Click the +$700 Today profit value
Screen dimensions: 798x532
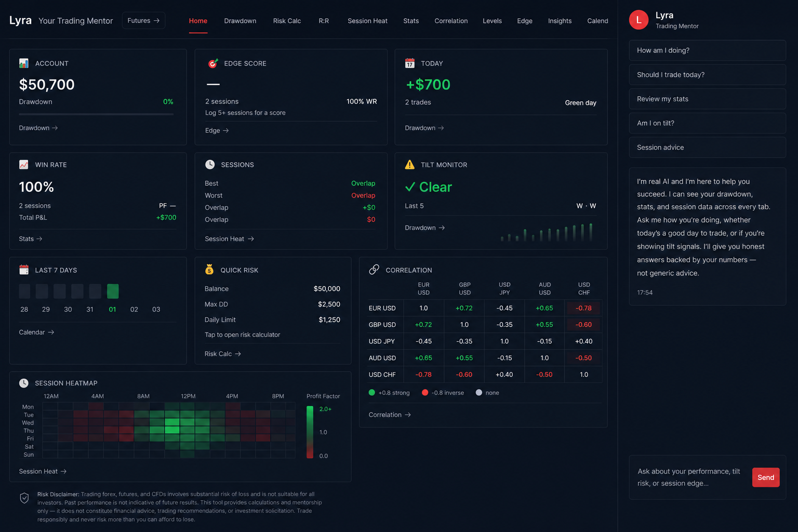(x=428, y=85)
